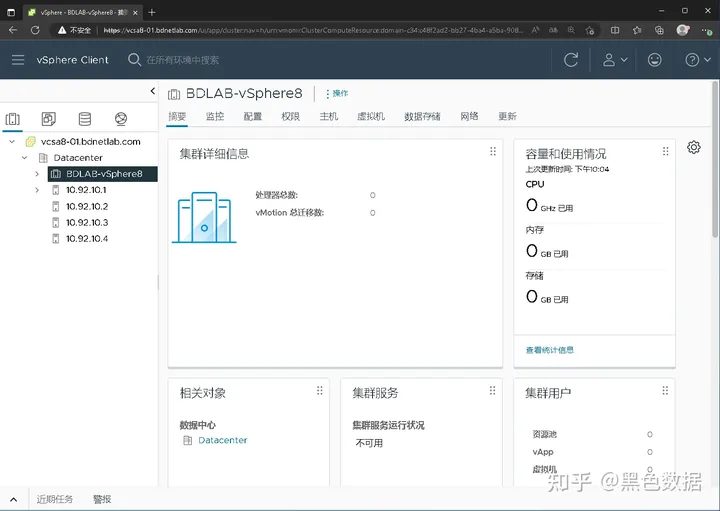Viewport: 720px width, 511px height.
Task: Click the host icon beside 10.92.10.2
Action: point(56,207)
